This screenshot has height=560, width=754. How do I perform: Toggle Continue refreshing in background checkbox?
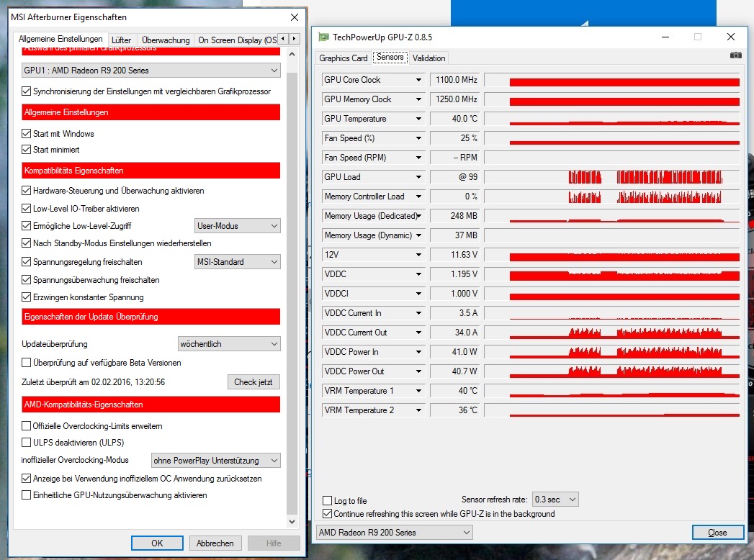click(x=328, y=513)
